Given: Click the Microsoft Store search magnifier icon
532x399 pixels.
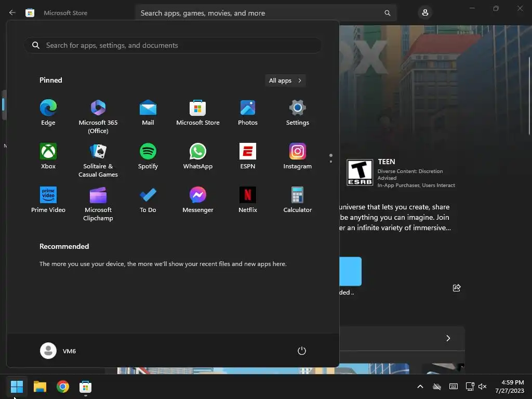Looking at the screenshot, I should 387,13.
